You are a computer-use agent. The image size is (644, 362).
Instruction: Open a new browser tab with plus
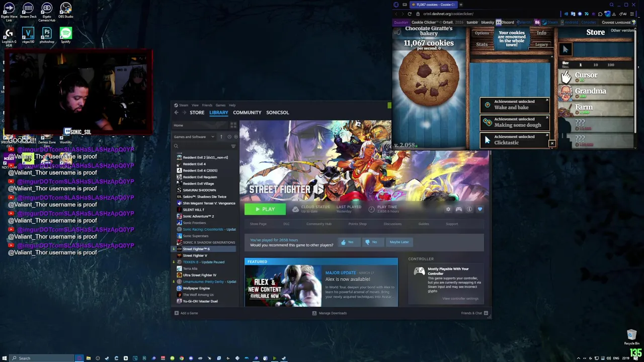[461, 5]
